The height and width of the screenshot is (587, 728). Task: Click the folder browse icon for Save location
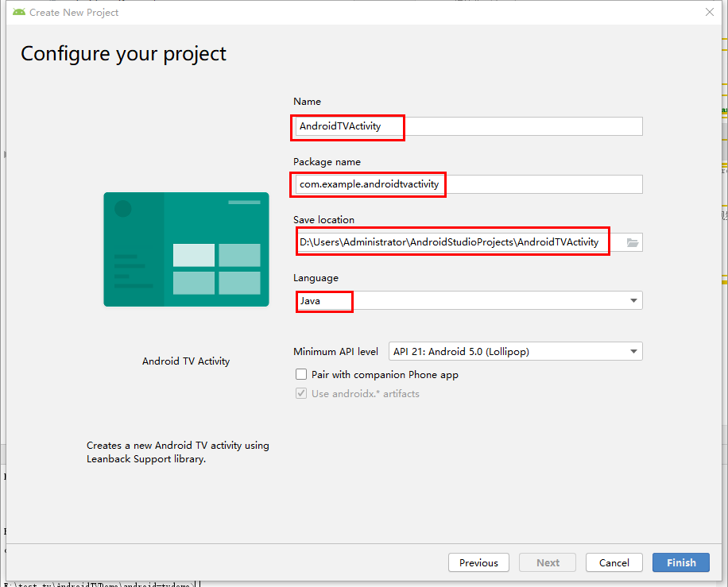632,242
